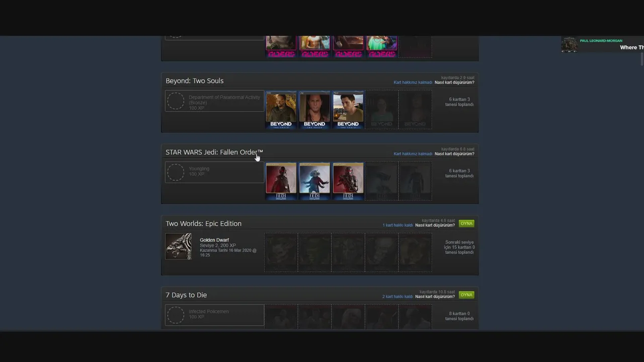Open the Beyond: Two Souls badge title
Viewport: 644px width, 362px height.
click(194, 81)
